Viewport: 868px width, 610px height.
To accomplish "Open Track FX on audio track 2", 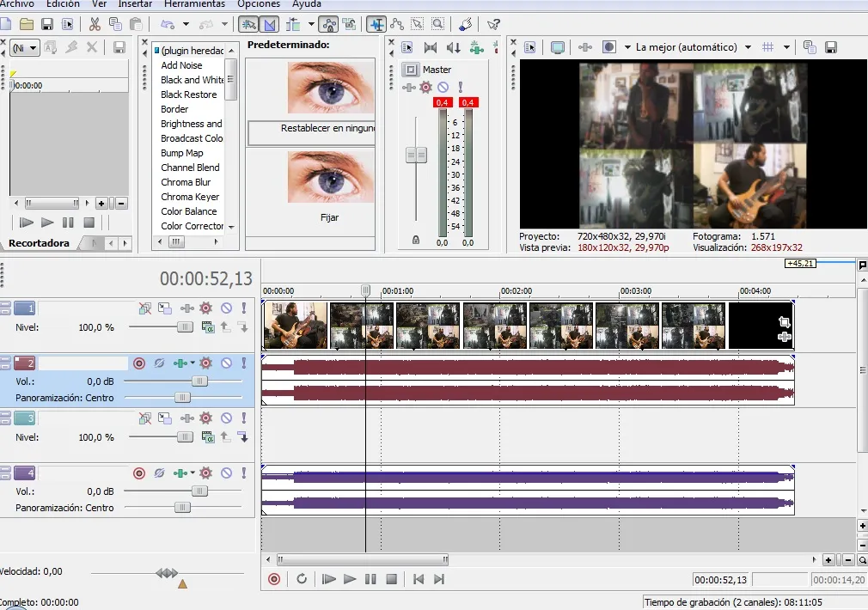I will pyautogui.click(x=205, y=363).
